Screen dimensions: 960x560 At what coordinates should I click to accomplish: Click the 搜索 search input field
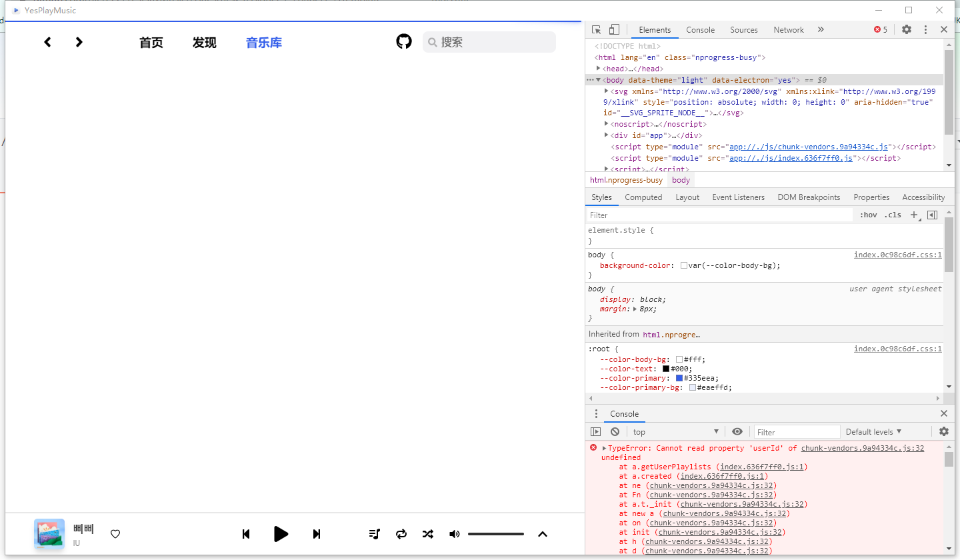(x=489, y=41)
